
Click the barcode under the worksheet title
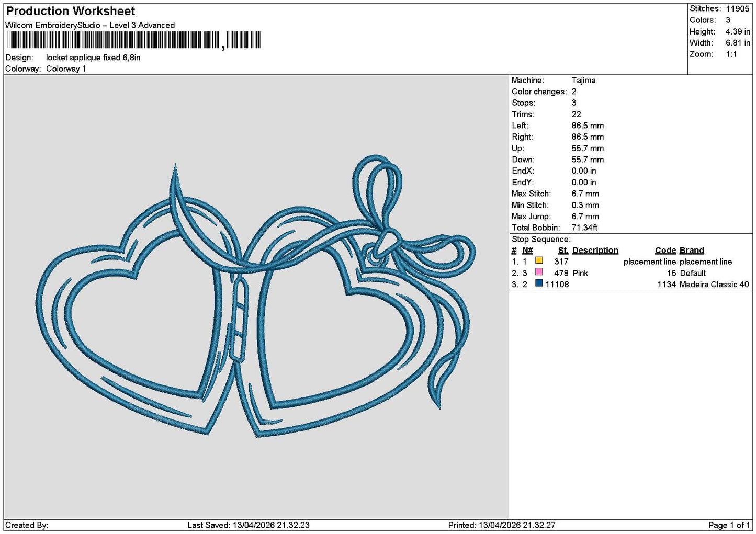tap(134, 40)
